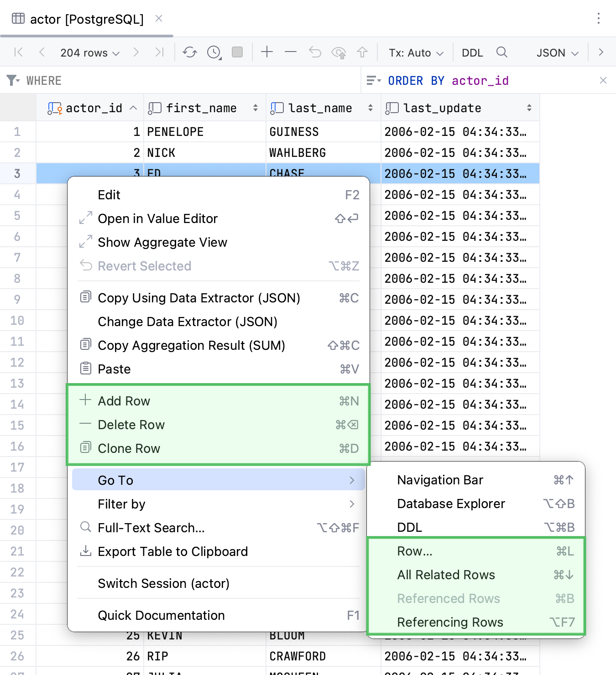616x675 pixels.
Task: Click the ORDER BY sorting icon
Action: click(374, 80)
